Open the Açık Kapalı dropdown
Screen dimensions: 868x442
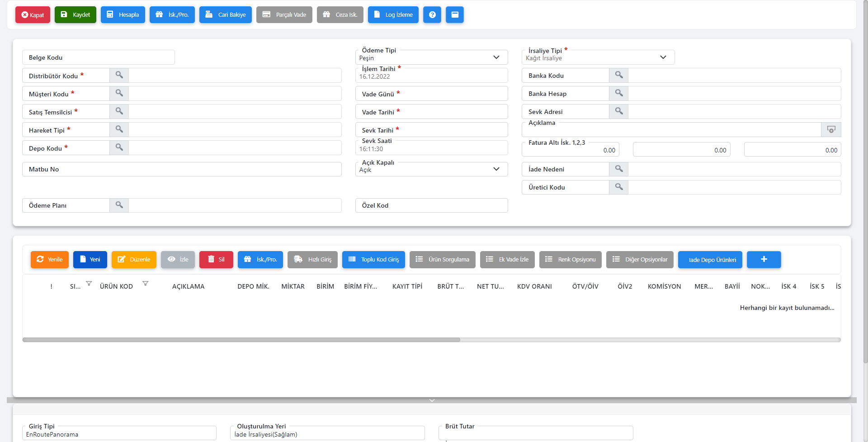pyautogui.click(x=496, y=169)
